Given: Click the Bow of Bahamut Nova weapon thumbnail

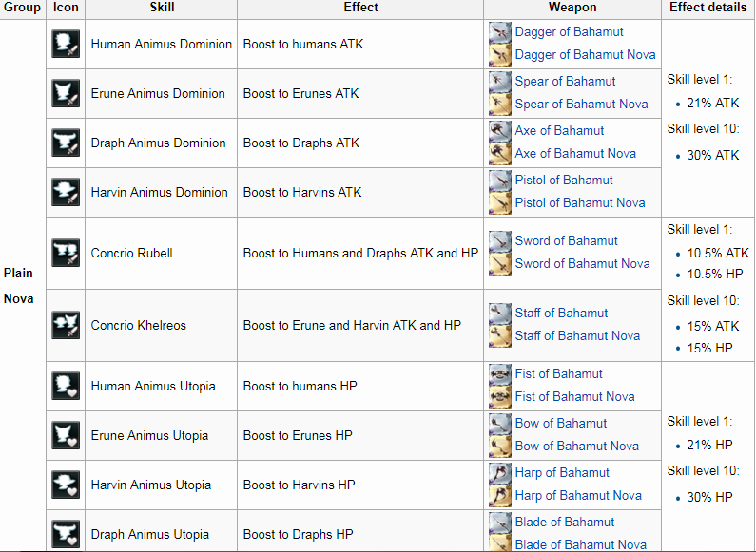Looking at the screenshot, I should coord(500,447).
